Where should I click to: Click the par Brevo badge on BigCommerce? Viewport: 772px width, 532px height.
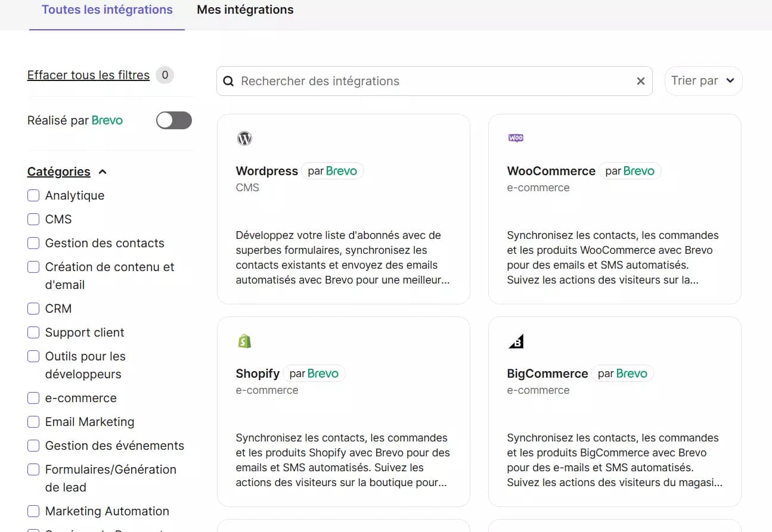point(623,374)
